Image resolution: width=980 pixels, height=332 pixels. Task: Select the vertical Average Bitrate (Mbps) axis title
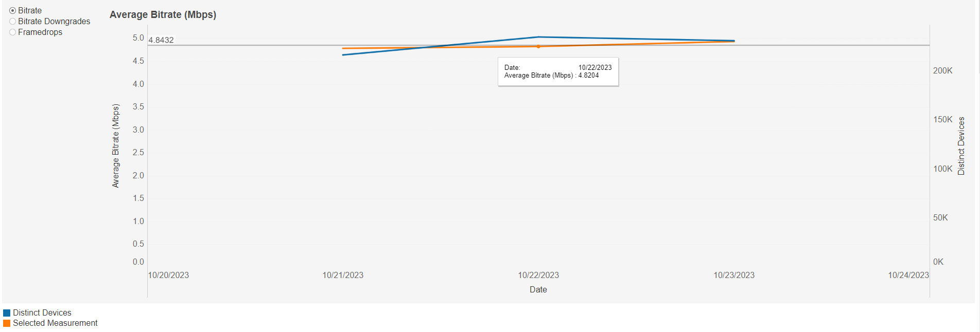(116, 146)
